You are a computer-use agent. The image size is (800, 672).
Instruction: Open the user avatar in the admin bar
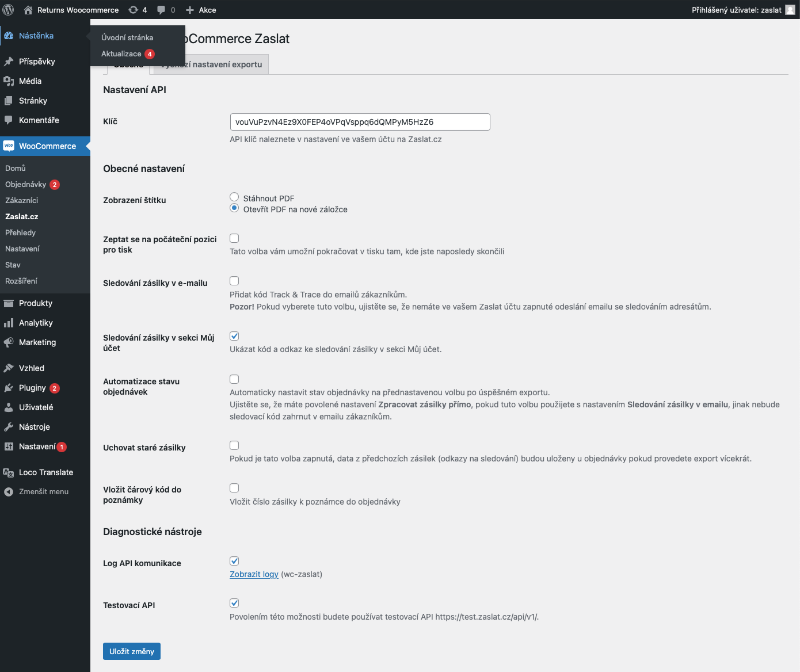click(x=790, y=10)
